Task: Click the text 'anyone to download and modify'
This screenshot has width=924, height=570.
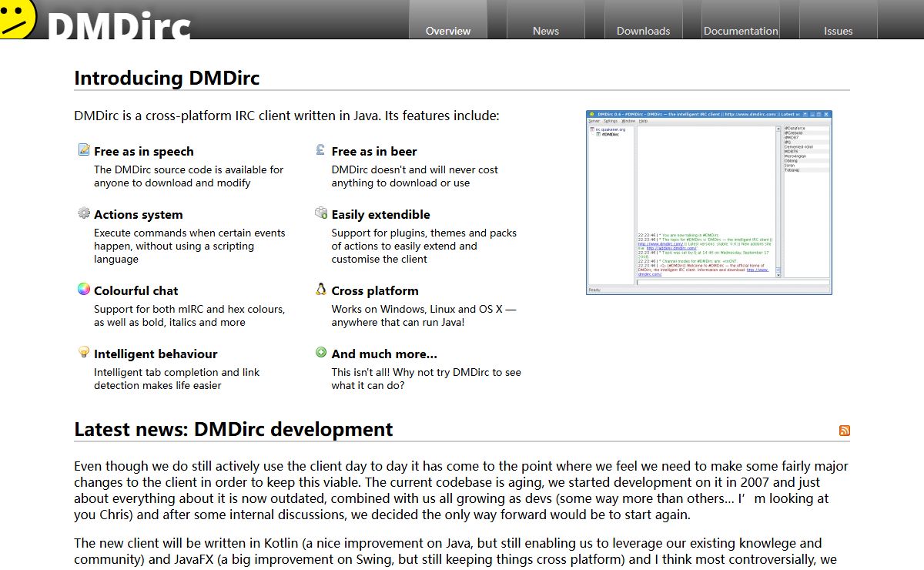Action: [x=172, y=183]
